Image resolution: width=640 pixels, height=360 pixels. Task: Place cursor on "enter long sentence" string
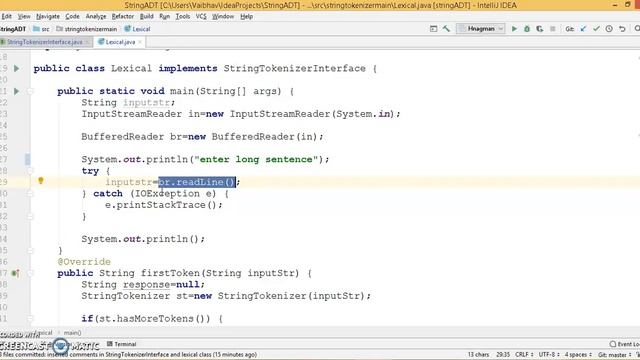(x=256, y=160)
